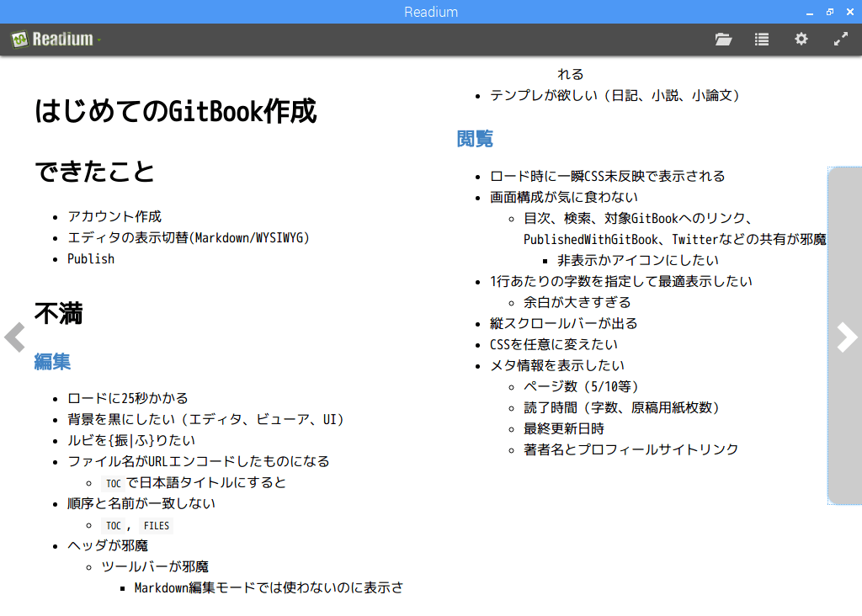Click 1行あたりの字数を指定して最適表示したい item
The width and height of the screenshot is (862, 616).
[621, 281]
